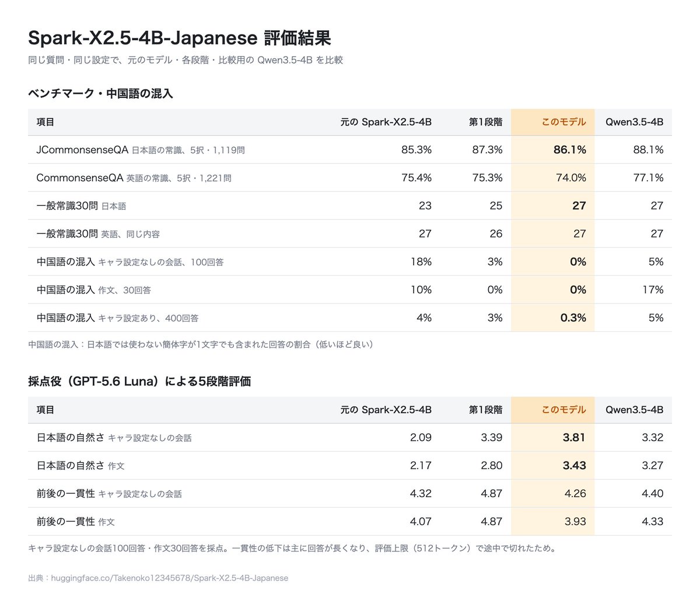The width and height of the screenshot is (700, 605).
Task: Select the '中国語の混入 キャラ設定なしの会話' row label
Action: pos(130,262)
